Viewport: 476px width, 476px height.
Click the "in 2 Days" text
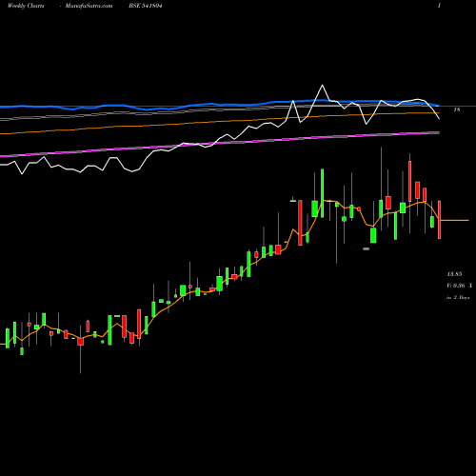coord(458,298)
